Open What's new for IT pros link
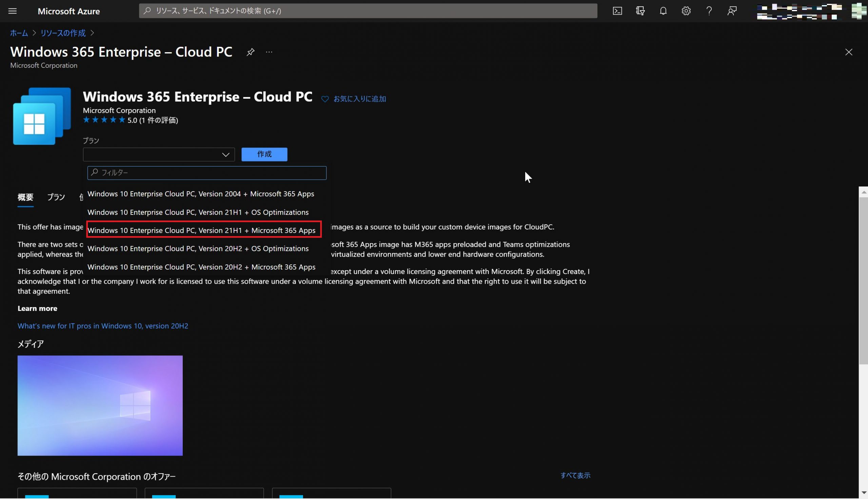 pos(103,326)
